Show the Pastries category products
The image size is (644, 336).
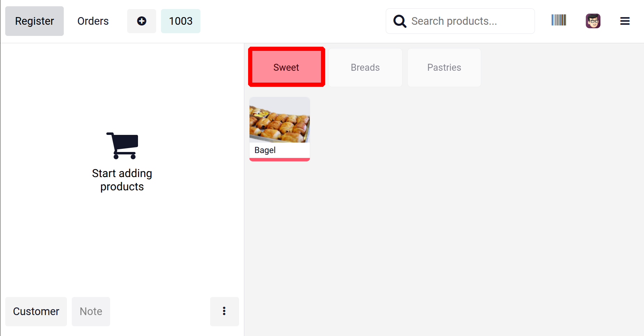tap(444, 68)
